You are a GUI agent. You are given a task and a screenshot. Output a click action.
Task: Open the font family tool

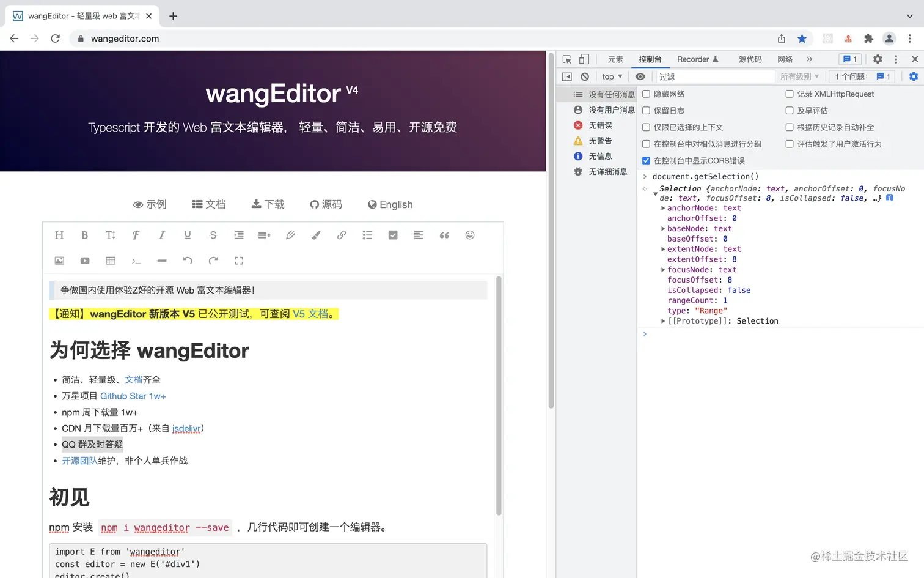pyautogui.click(x=136, y=235)
